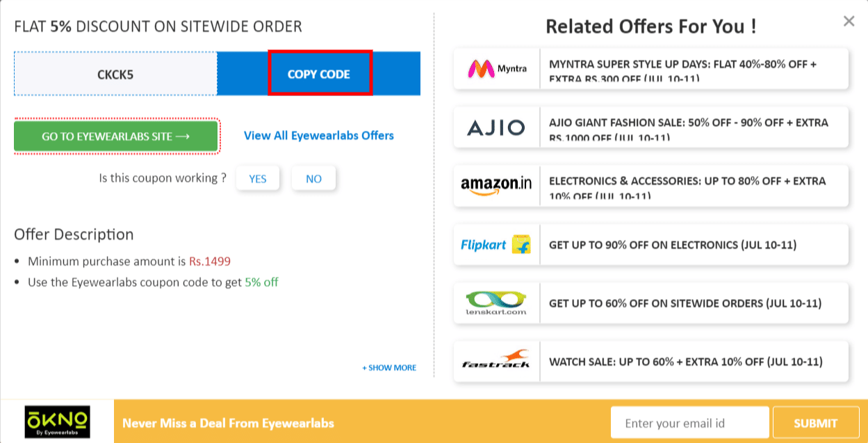The image size is (868, 443).
Task: Mark the coupon as working with YES
Action: [x=258, y=178]
